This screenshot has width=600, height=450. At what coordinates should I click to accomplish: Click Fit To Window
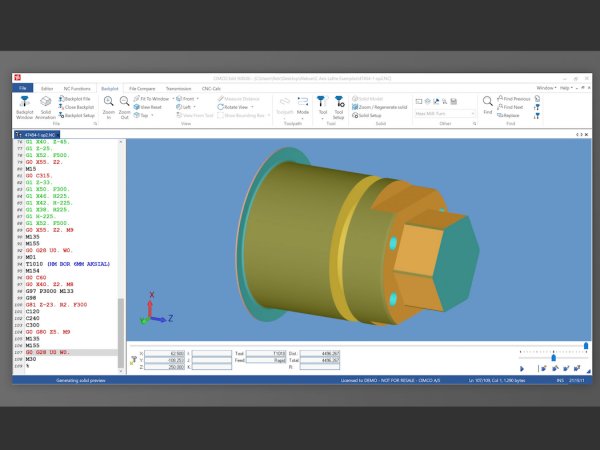[x=156, y=99]
